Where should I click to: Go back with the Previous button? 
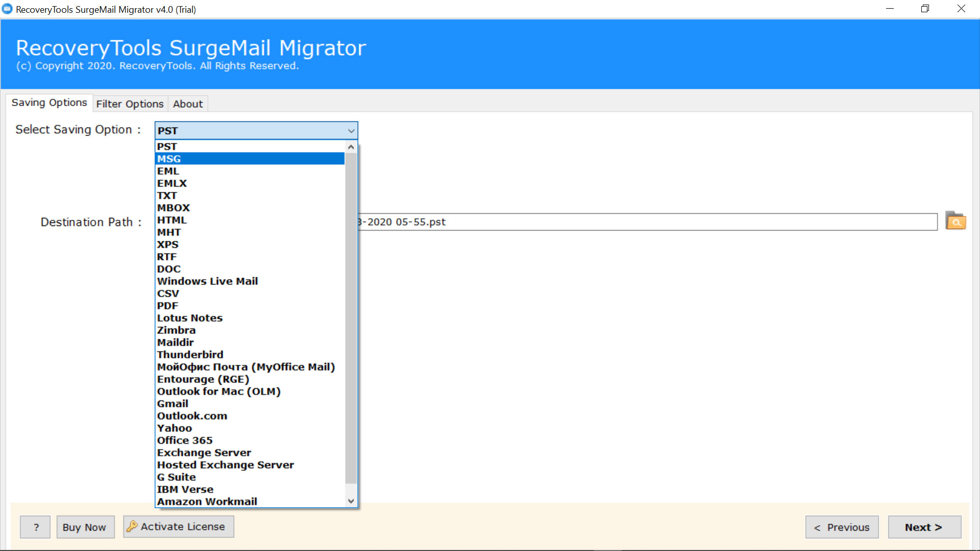[842, 527]
